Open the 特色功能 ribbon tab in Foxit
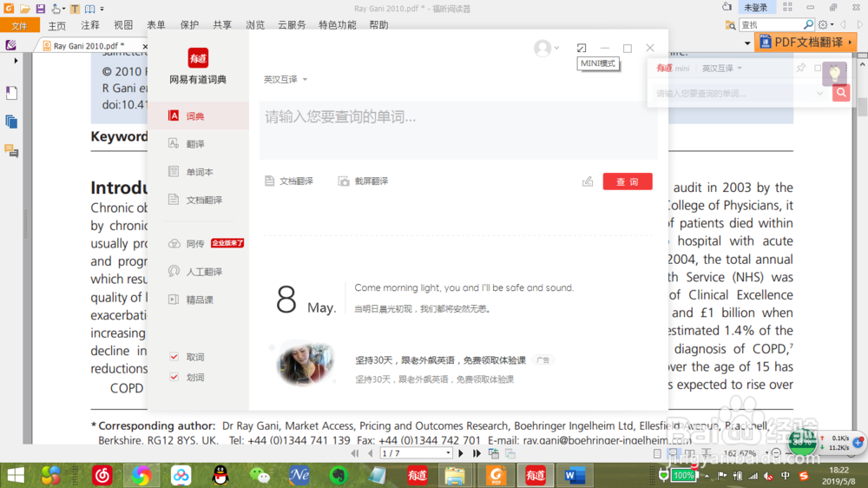Screen dimensions: 868x488 coord(337,25)
